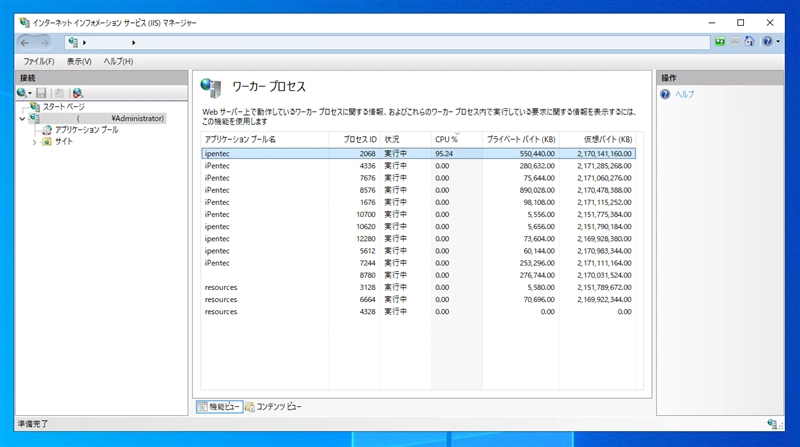
Task: Sort by 状況 column header
Action: pos(405,139)
